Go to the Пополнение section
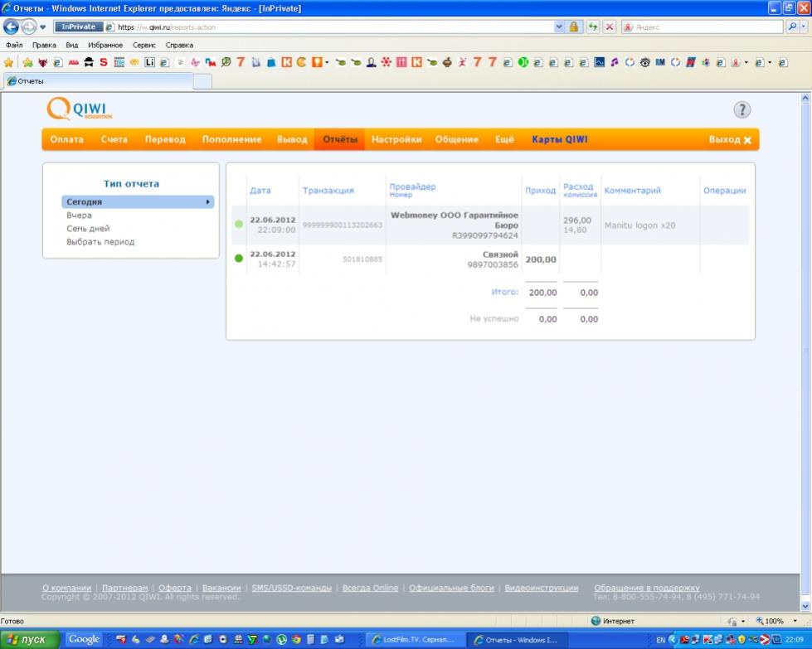 [231, 139]
